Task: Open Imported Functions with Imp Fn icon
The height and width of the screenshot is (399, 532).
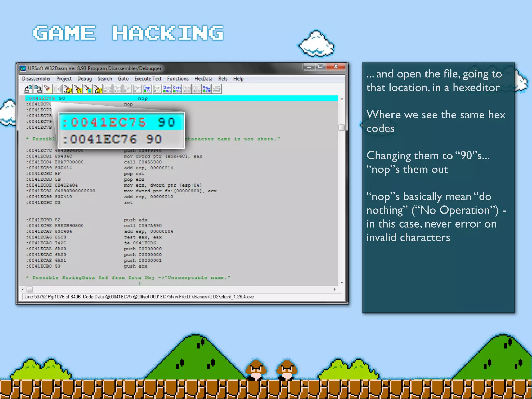Action: pyautogui.click(x=147, y=89)
